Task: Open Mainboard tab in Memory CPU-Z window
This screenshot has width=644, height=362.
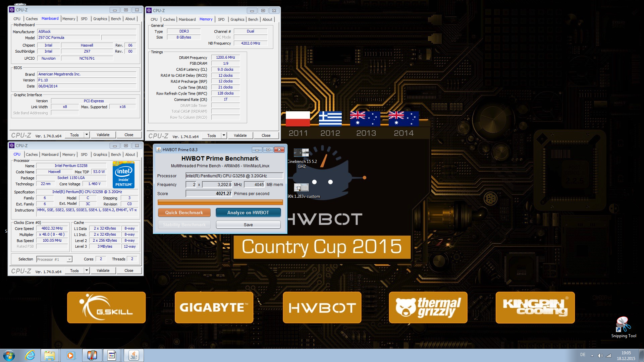Action: click(187, 19)
